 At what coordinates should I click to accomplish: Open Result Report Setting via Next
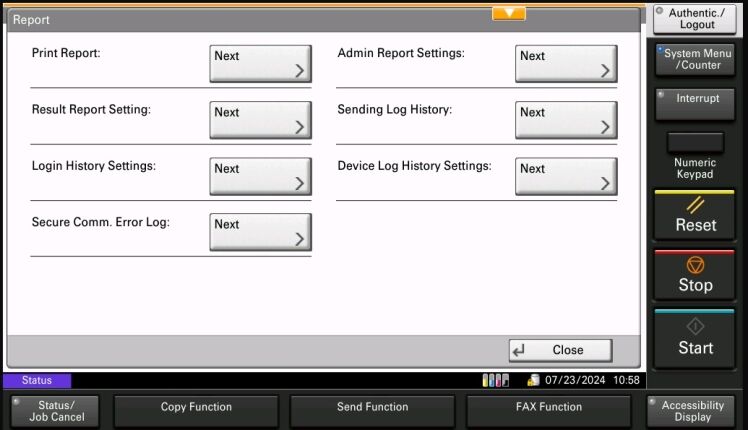click(260, 120)
